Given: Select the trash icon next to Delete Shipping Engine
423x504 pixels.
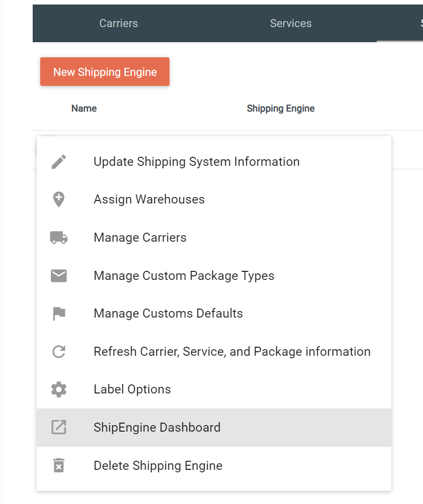Looking at the screenshot, I should coord(59,465).
